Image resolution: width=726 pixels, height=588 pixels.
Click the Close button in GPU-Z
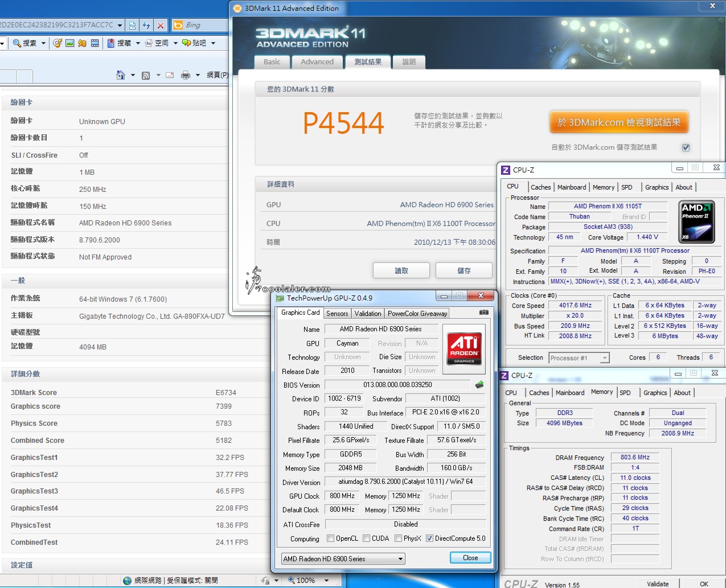(x=470, y=558)
